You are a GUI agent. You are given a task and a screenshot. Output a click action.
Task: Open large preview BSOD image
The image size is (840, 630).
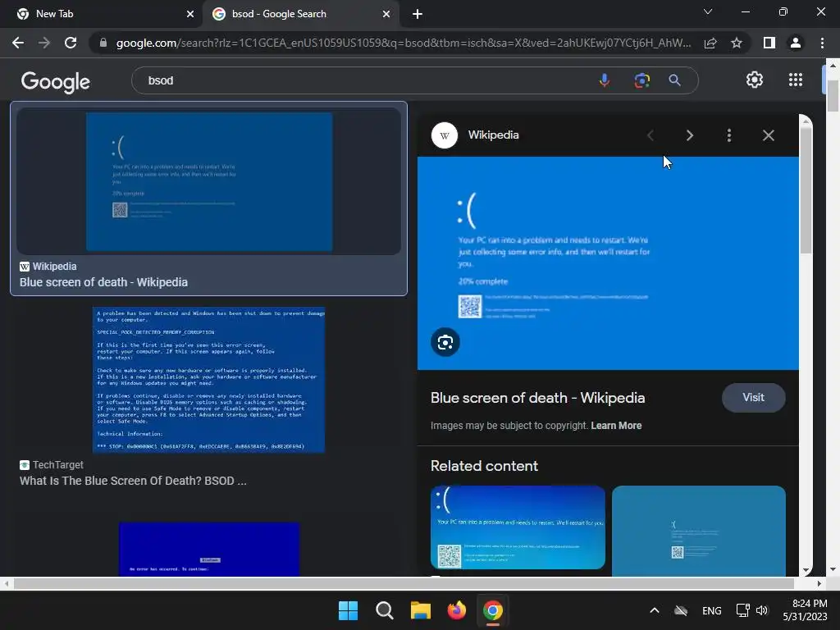point(608,263)
